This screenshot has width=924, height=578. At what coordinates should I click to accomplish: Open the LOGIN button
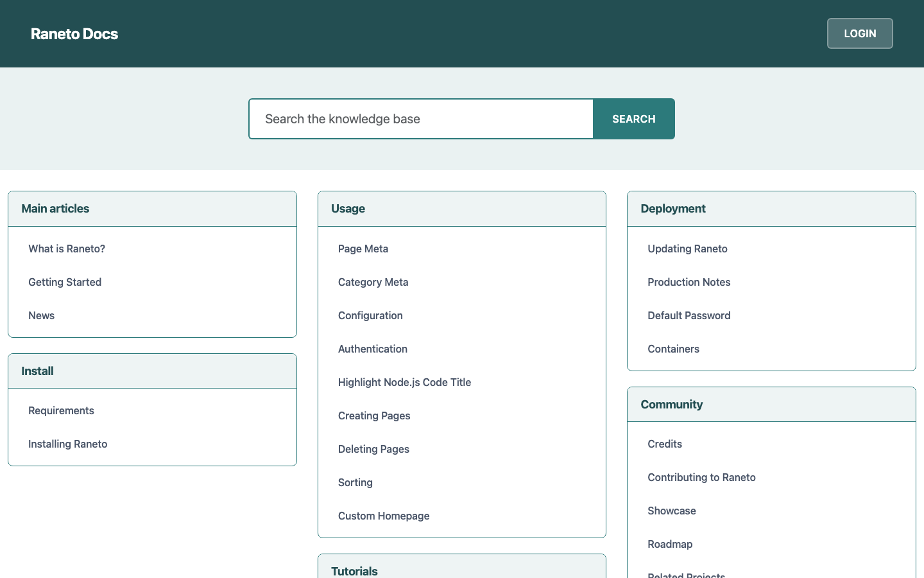click(860, 33)
